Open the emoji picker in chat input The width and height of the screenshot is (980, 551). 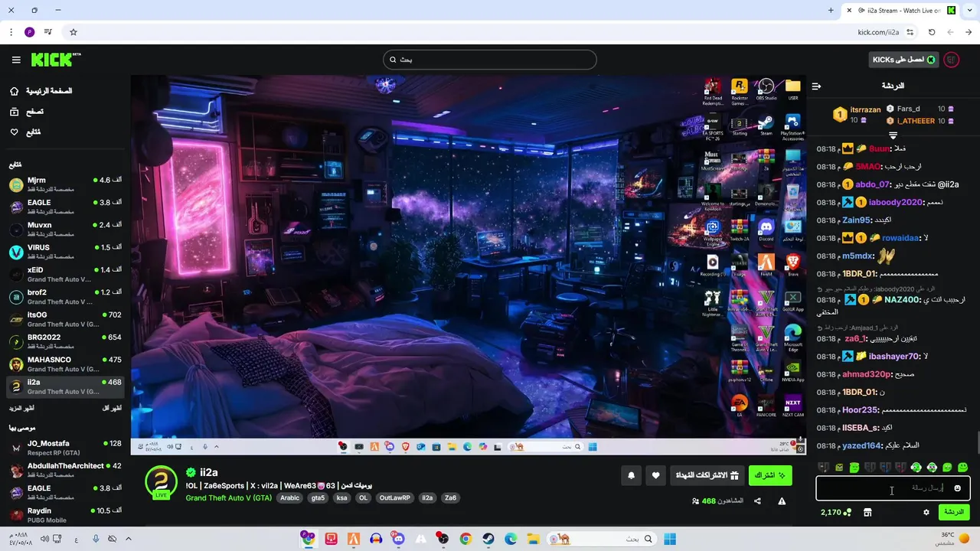point(957,488)
